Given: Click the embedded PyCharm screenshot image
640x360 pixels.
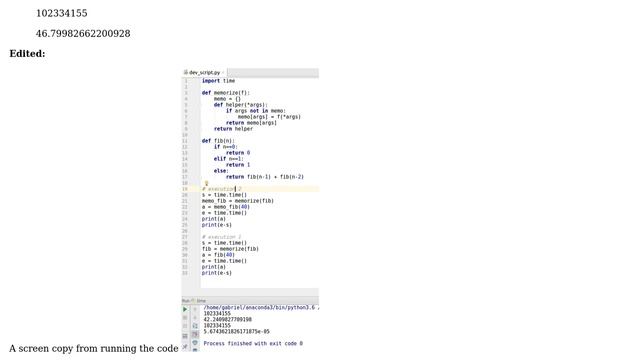Looking at the screenshot, I should click(x=250, y=210).
